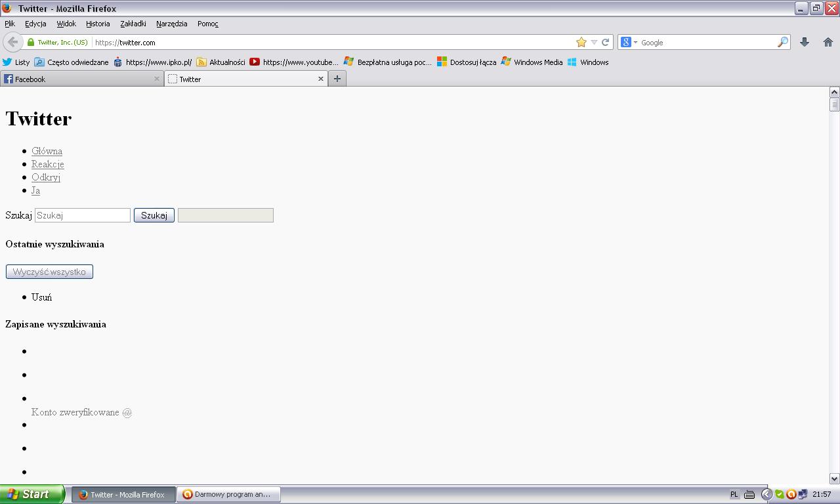Viewport: 840px width, 504px height.
Task: Switch to the Facebook tab
Action: [82, 79]
